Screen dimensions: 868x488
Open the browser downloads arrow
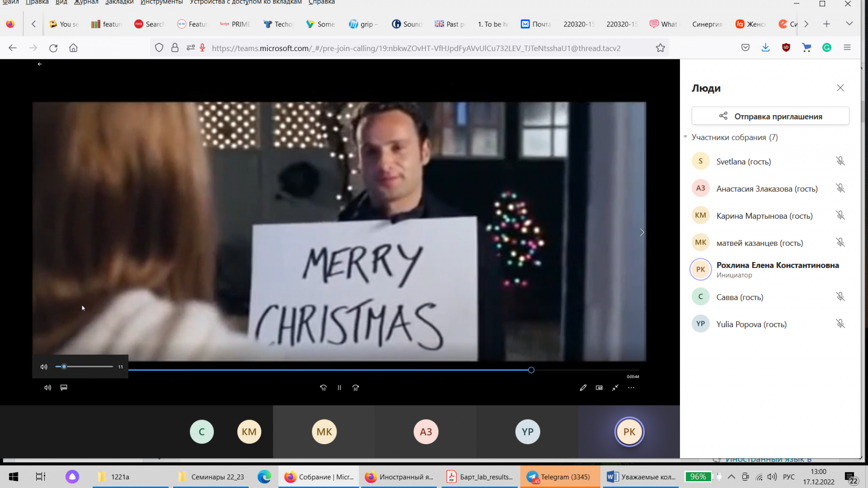coord(765,47)
